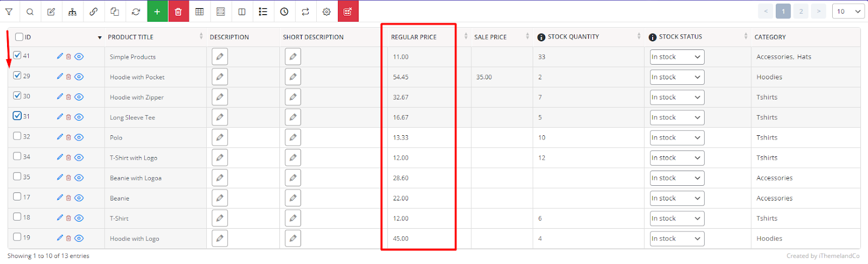Check the select-all ID header checkbox
The height and width of the screenshot is (264, 868).
tap(19, 37)
